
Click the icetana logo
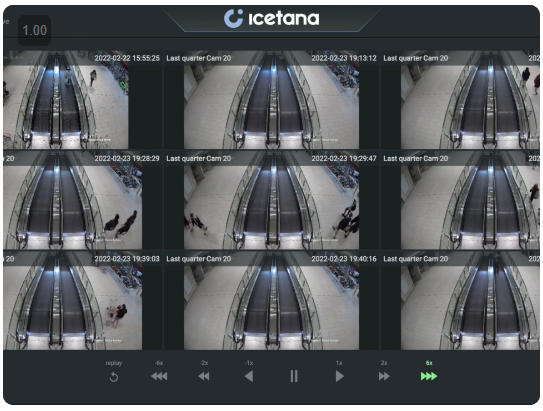coord(272,18)
